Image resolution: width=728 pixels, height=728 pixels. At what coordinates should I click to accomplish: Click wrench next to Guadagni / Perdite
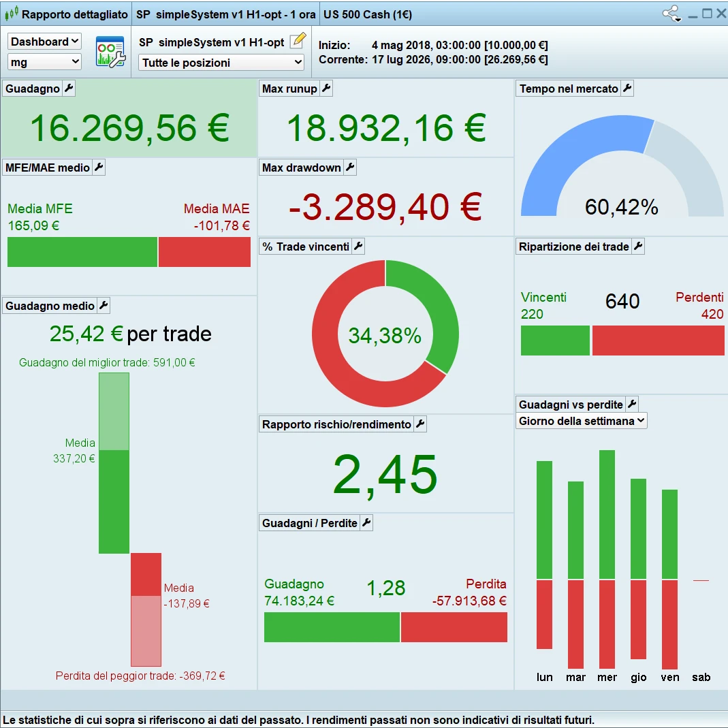[367, 523]
